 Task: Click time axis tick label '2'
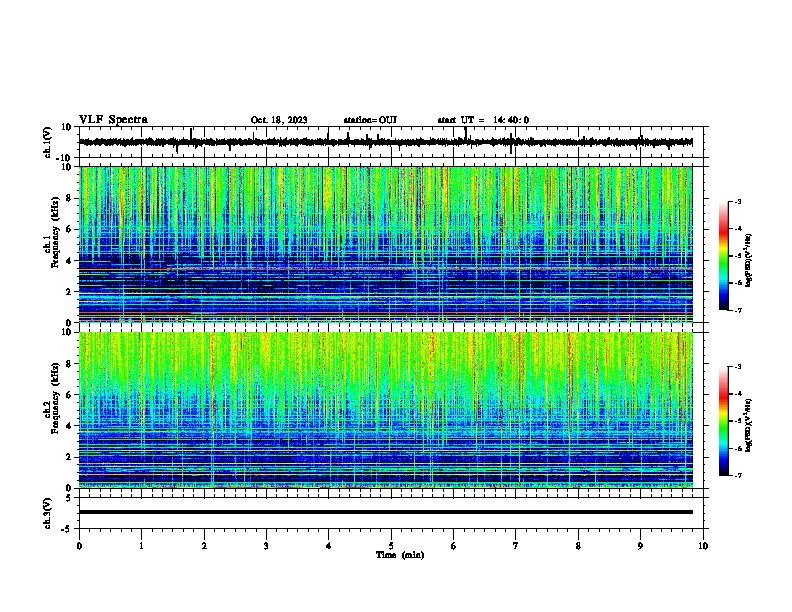[x=204, y=546]
